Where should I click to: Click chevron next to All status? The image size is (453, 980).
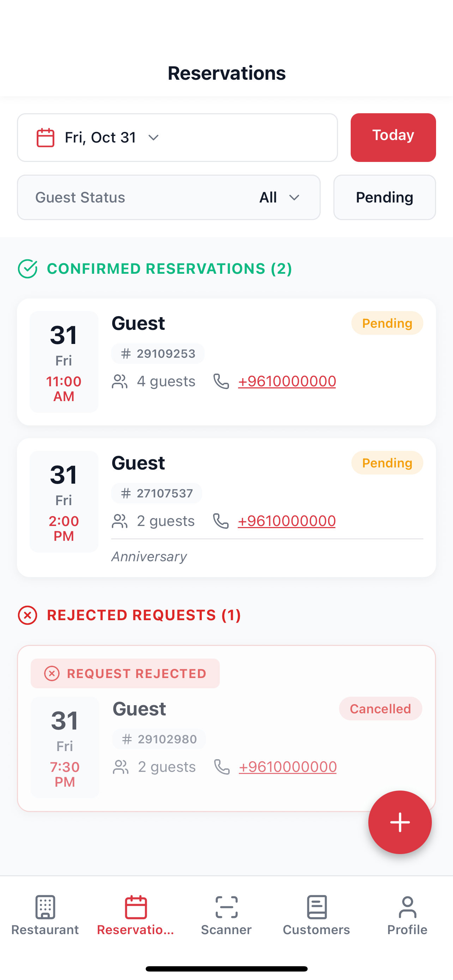(294, 198)
